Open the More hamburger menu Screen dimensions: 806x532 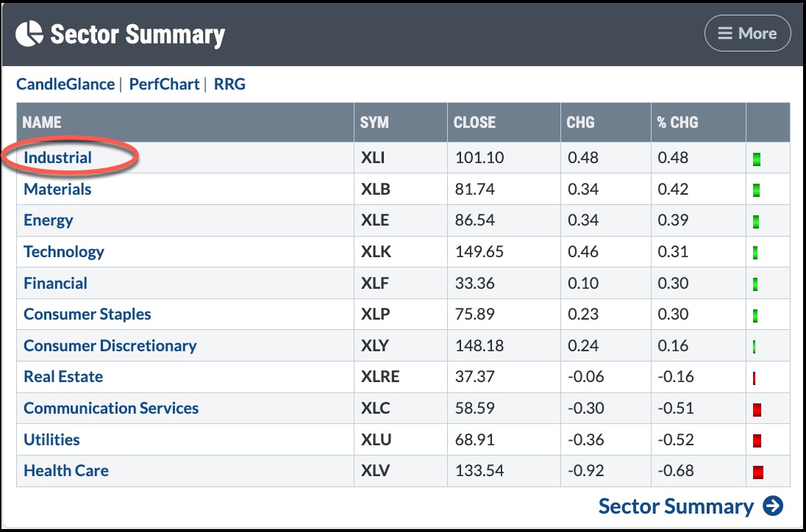[x=747, y=34]
